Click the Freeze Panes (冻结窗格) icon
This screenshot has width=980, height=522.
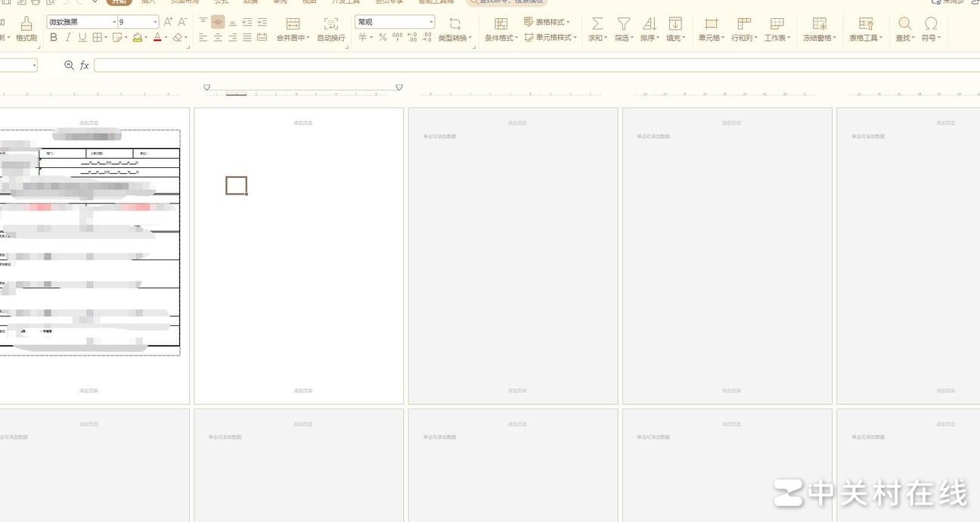coord(820,24)
